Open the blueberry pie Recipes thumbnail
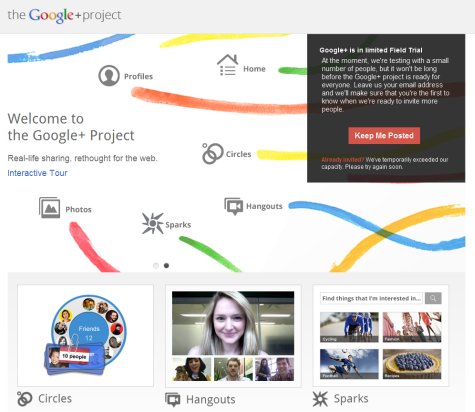Screen dimensions: 475x412 412,364
